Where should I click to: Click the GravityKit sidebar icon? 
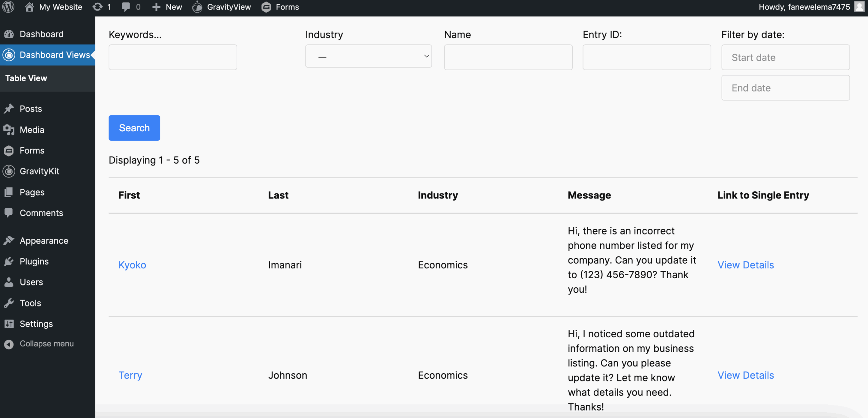(9, 171)
